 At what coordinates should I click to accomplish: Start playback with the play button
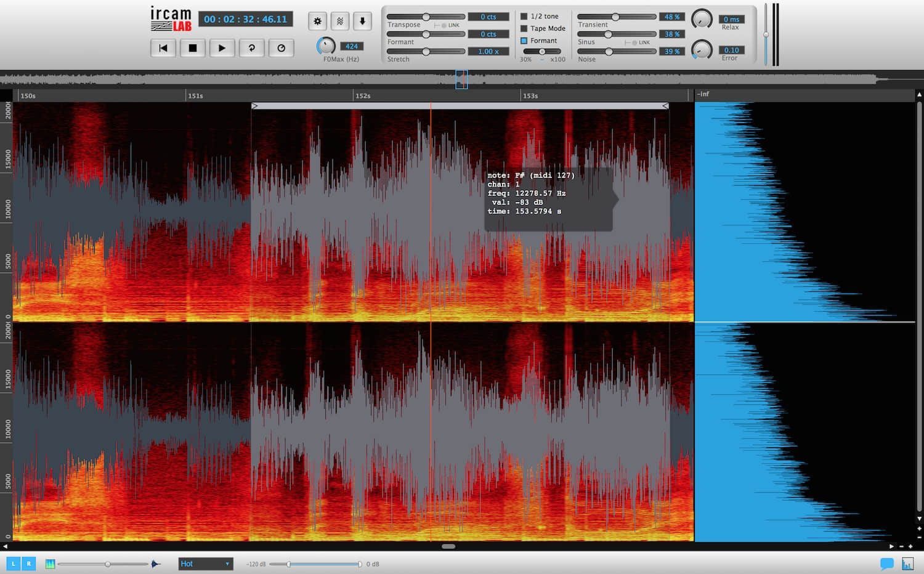pyautogui.click(x=222, y=48)
